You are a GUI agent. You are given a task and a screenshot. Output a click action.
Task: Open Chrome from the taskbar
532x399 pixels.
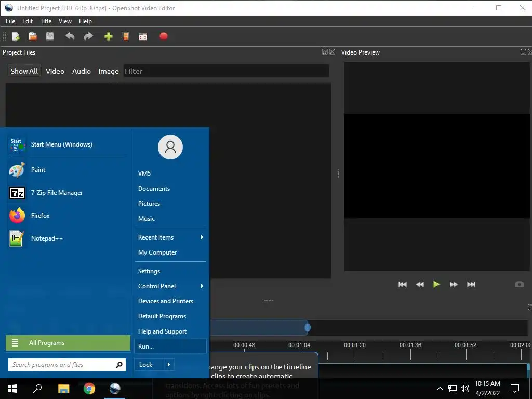89,389
